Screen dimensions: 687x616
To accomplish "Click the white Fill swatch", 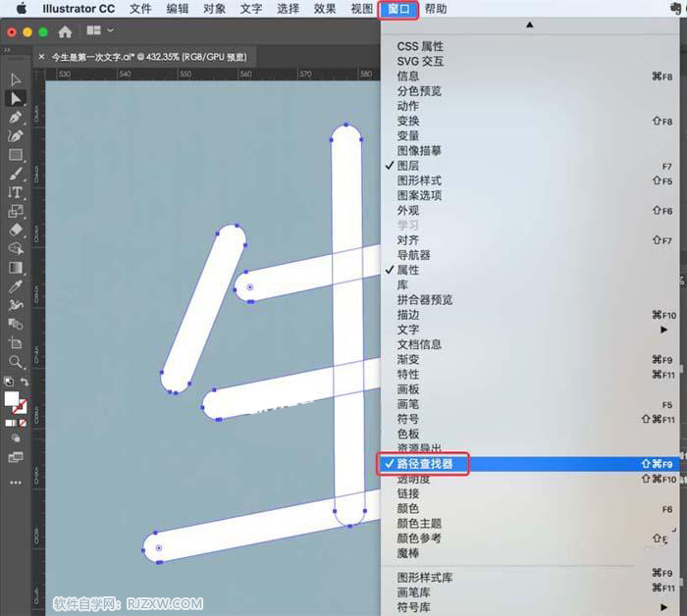I will 12,398.
